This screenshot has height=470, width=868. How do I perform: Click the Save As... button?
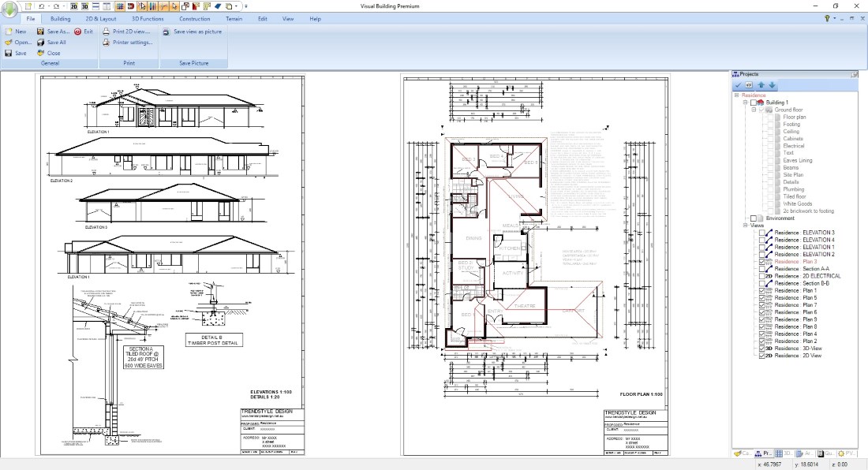tap(52, 32)
